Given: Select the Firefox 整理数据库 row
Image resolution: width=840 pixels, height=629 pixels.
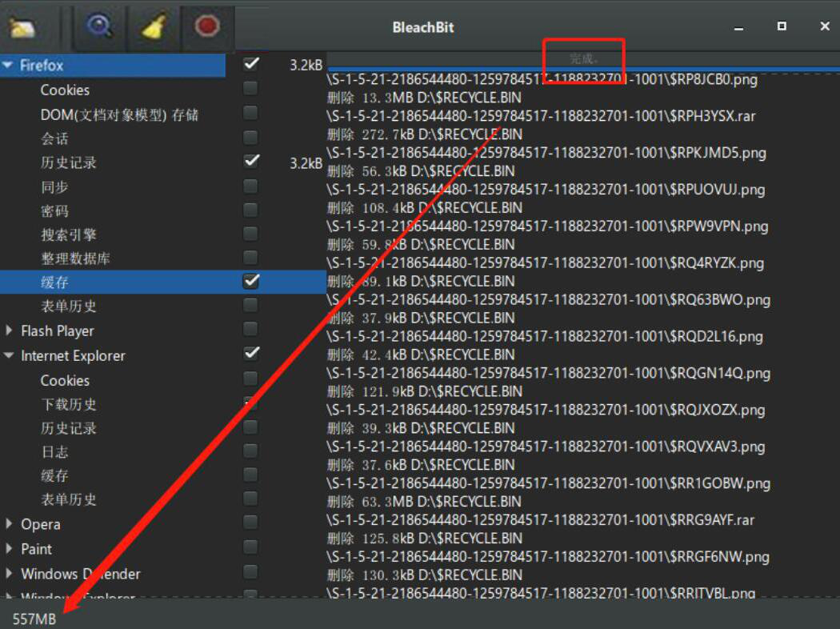Looking at the screenshot, I should click(x=163, y=258).
